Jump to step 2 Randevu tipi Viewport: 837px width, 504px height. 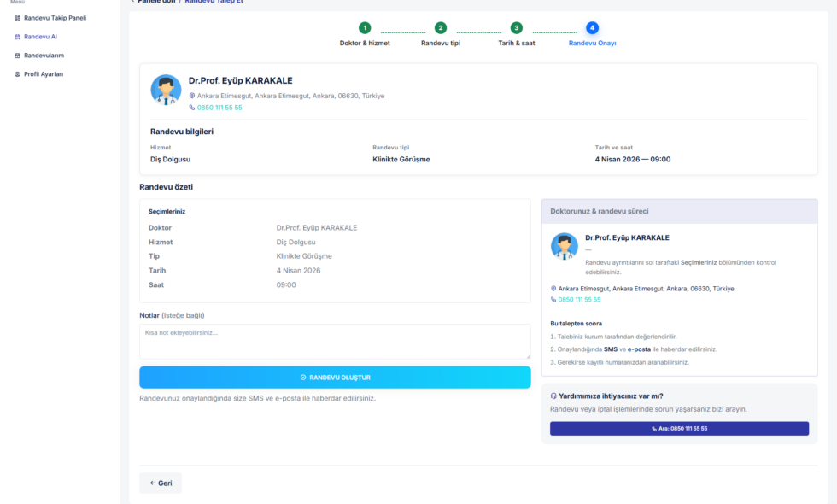pyautogui.click(x=440, y=28)
